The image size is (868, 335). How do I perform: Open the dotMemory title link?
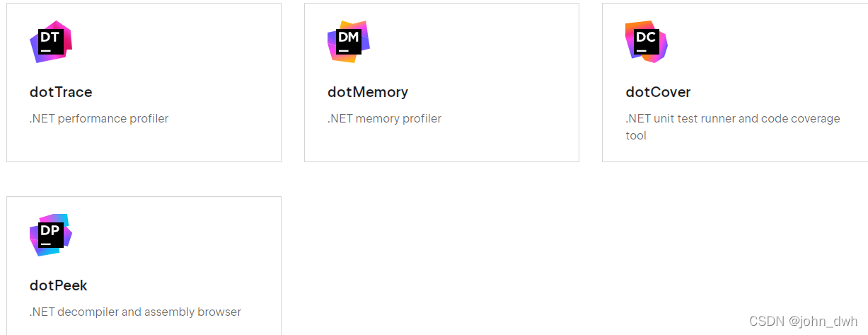(368, 92)
